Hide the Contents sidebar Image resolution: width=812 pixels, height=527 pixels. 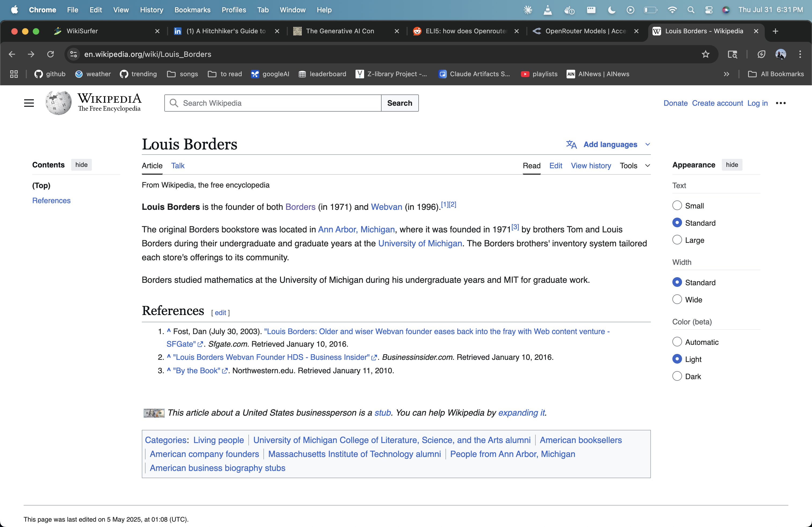(x=81, y=165)
